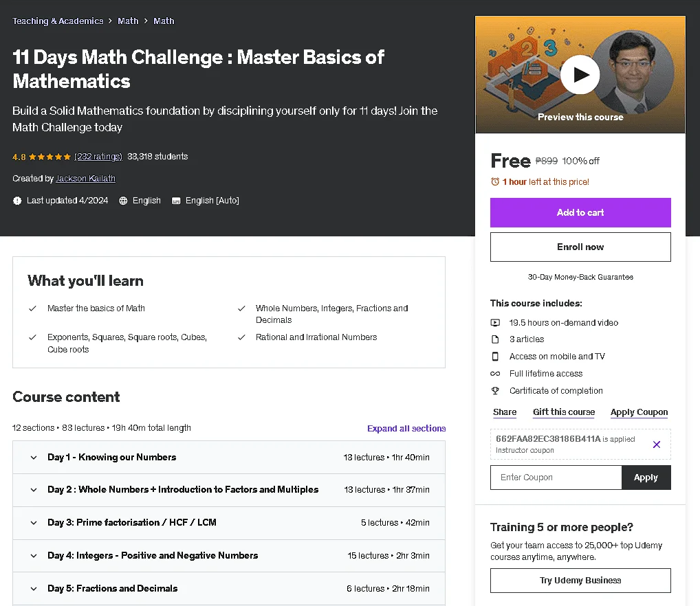
Task: Click the closed captions icon
Action: [176, 201]
